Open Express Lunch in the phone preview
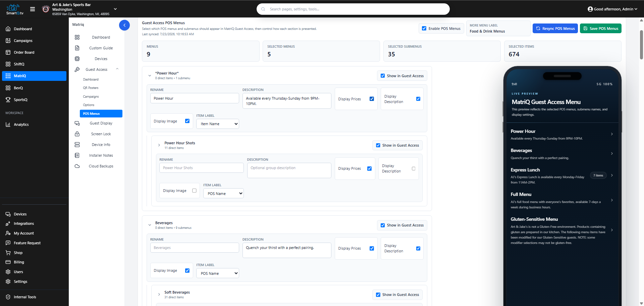The height and width of the screenshot is (306, 644). [x=562, y=176]
